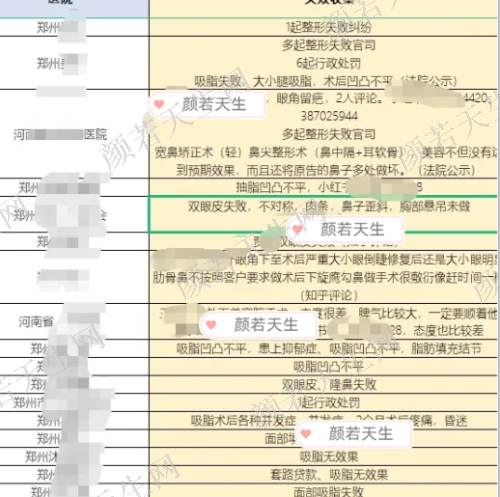The width and height of the screenshot is (500, 497).
Task: Open the topmost 颜若天生 badge label
Action: click(214, 104)
